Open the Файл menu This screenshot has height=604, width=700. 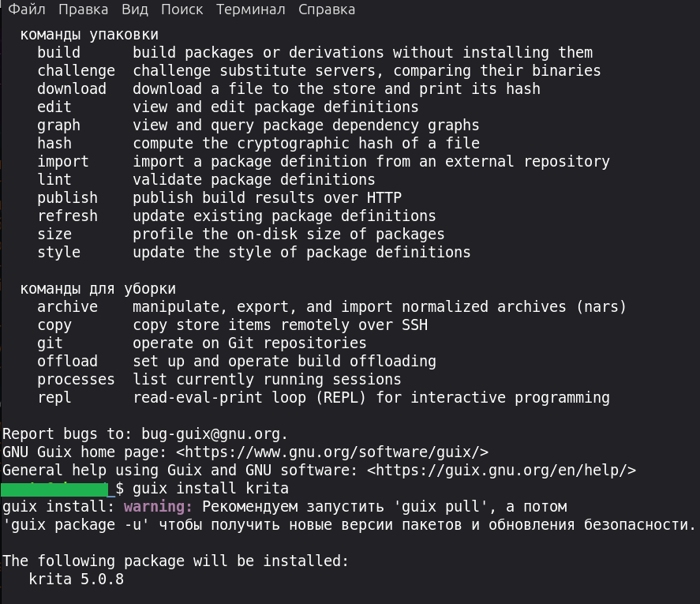(x=27, y=9)
